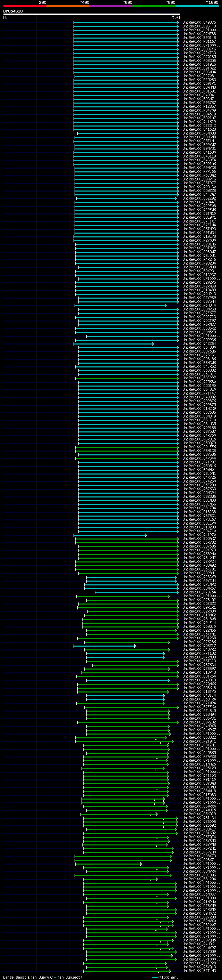The width and height of the screenshot is (222, 980).
Task: Select the UniRef100_Q59IV1 label
Action: point(199,84)
